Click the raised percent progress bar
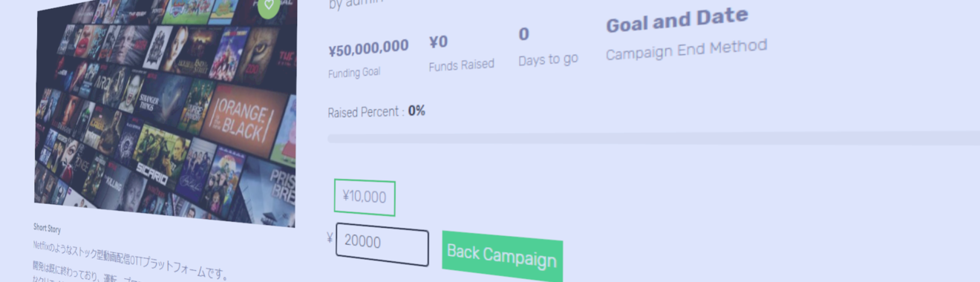 (653, 139)
